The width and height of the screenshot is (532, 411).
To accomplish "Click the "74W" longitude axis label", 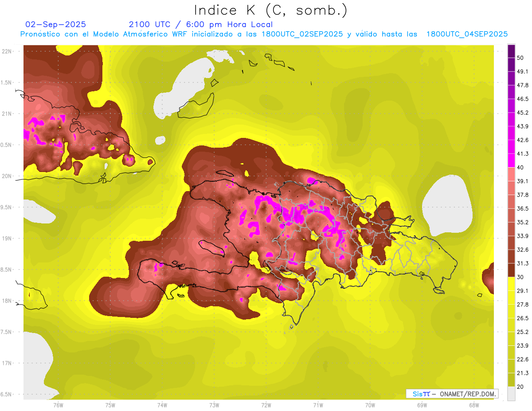I will (x=162, y=405).
